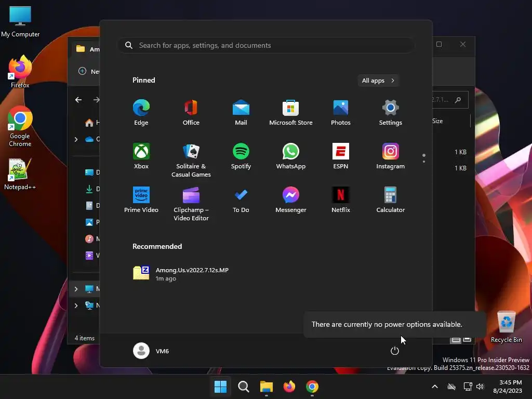Select Google Chrome desktop shortcut
This screenshot has height=399, width=532.
[20, 126]
